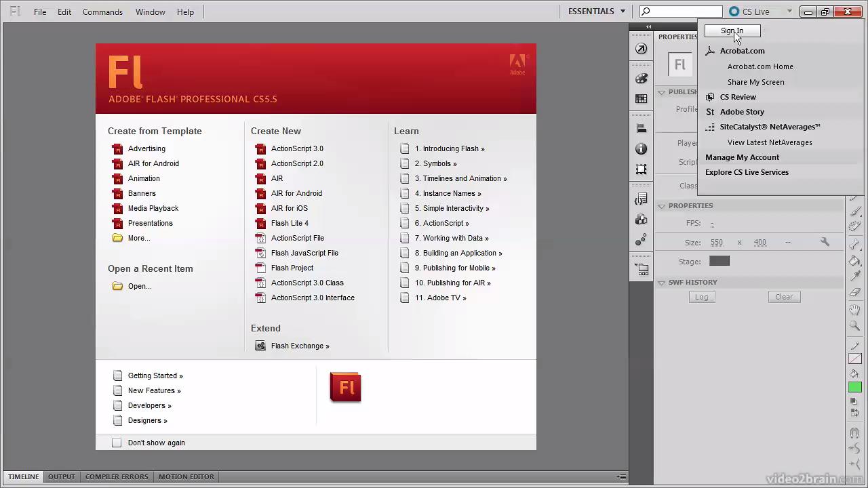
Task: Select the Paint Bucket tool
Action: (855, 261)
